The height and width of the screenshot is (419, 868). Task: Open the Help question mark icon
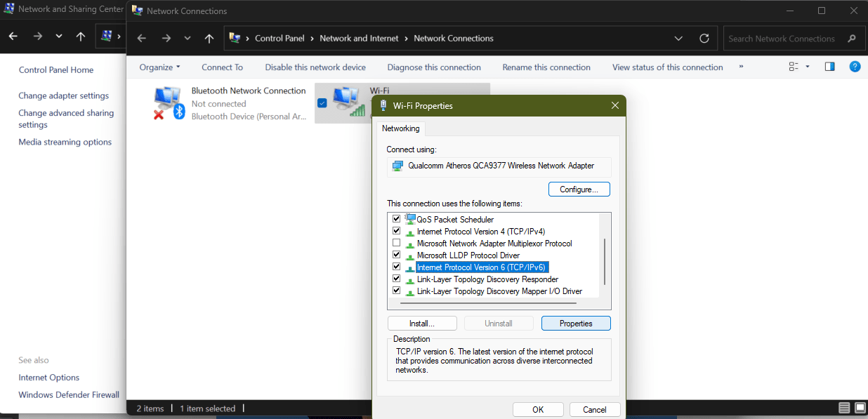click(x=855, y=67)
